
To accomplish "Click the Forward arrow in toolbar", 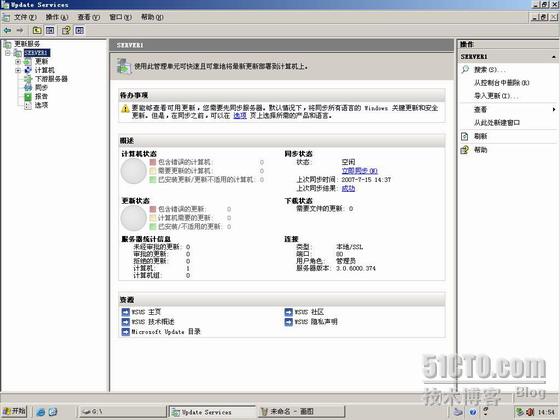I will tap(20, 30).
